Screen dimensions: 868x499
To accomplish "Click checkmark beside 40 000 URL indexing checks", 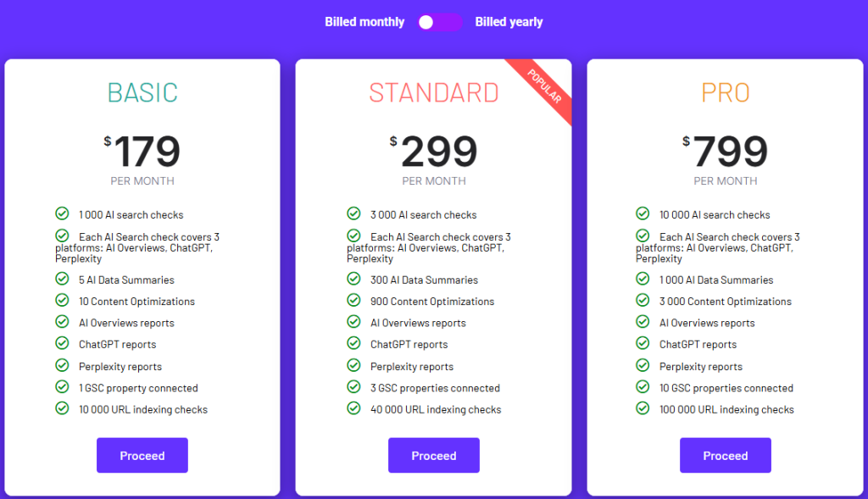I will pos(353,408).
